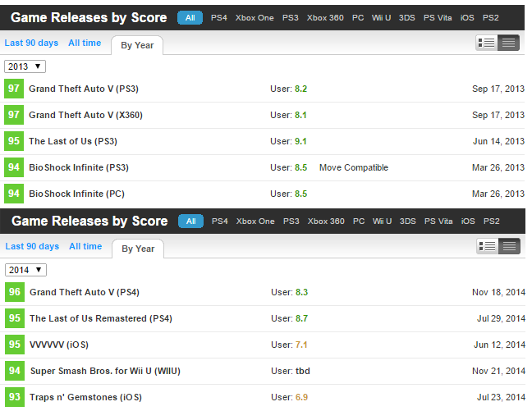532x411 pixels.
Task: Click user score 8.2 for GTA V (PS3)
Action: [300, 89]
